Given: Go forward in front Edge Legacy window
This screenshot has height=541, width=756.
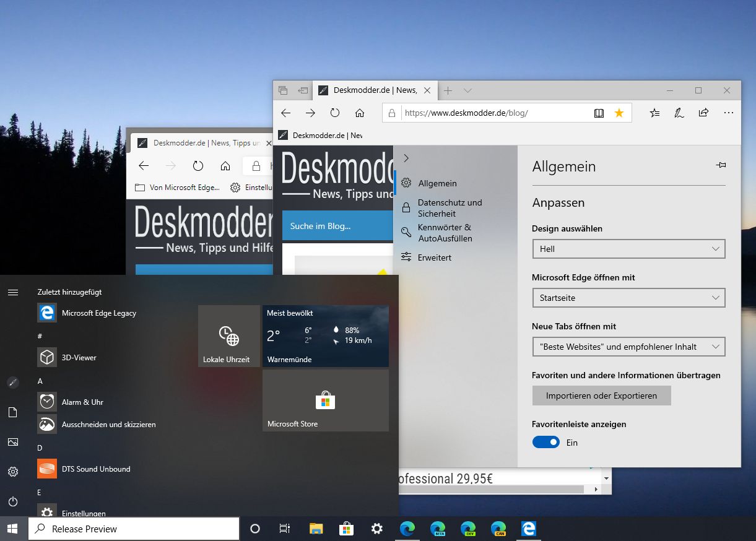Looking at the screenshot, I should pos(310,113).
